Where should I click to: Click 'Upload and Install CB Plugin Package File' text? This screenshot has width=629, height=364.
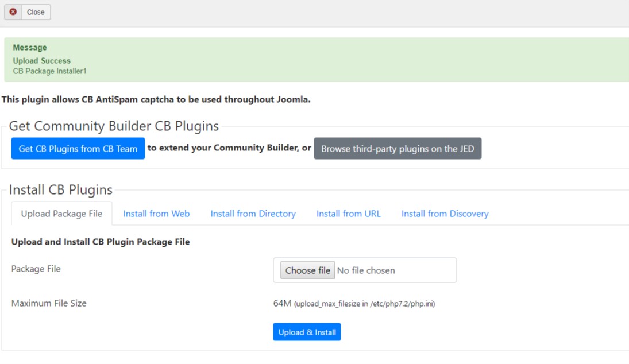101,242
